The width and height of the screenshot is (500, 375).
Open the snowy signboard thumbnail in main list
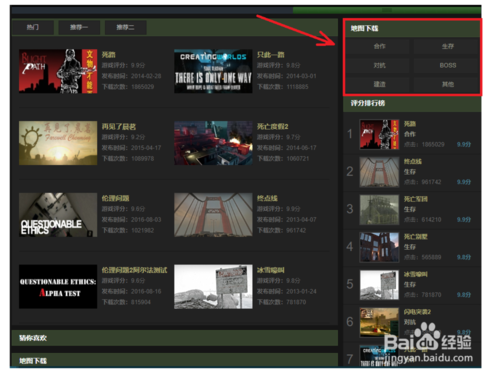pos(213,287)
